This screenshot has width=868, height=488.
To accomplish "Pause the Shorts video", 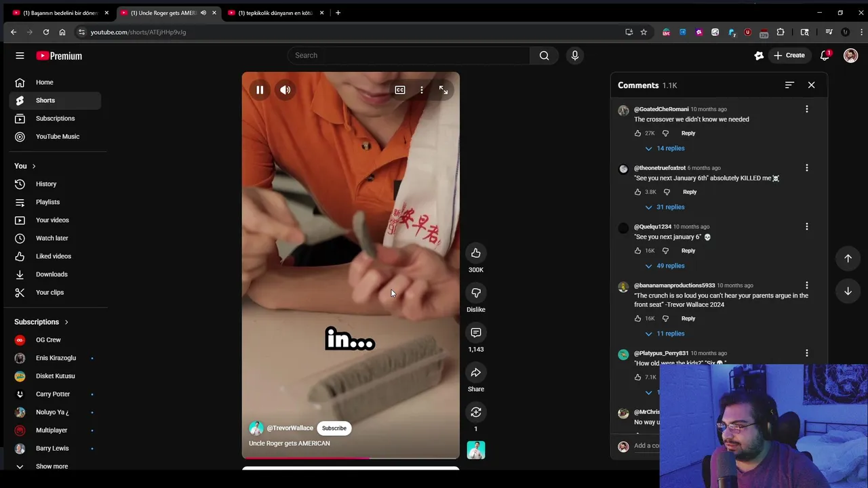I will [x=260, y=90].
